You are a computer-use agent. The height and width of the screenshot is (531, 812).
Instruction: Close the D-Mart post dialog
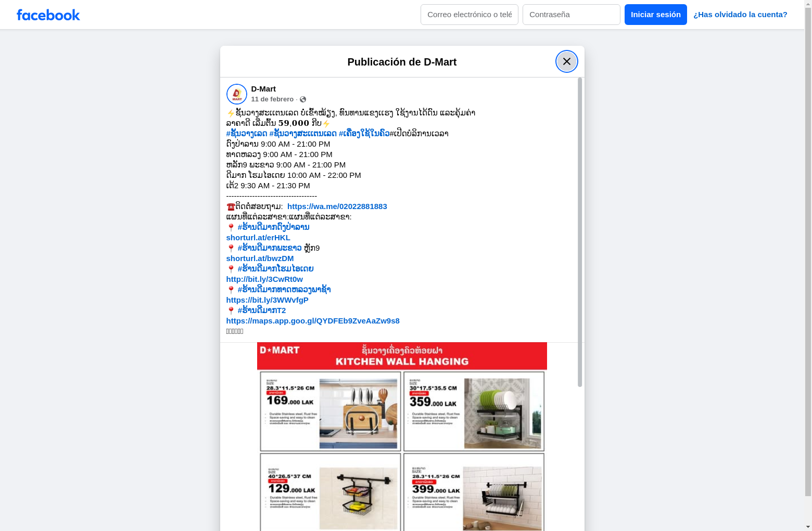567,61
